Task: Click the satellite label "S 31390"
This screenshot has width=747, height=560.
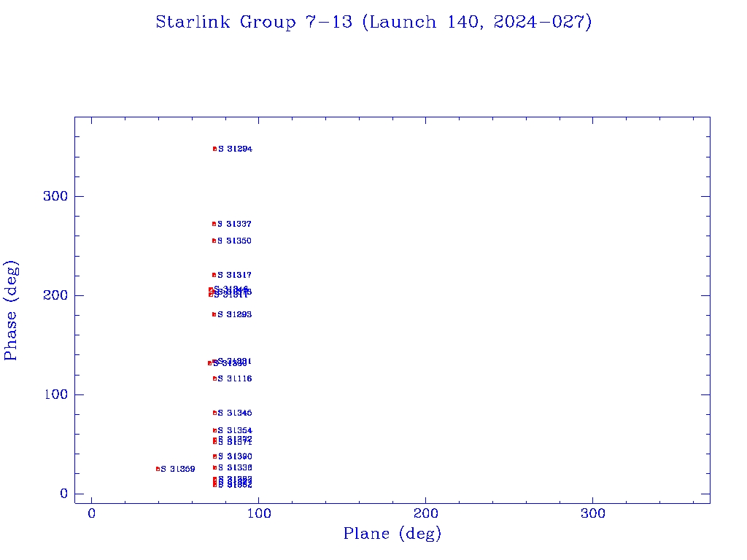Action: (x=235, y=456)
